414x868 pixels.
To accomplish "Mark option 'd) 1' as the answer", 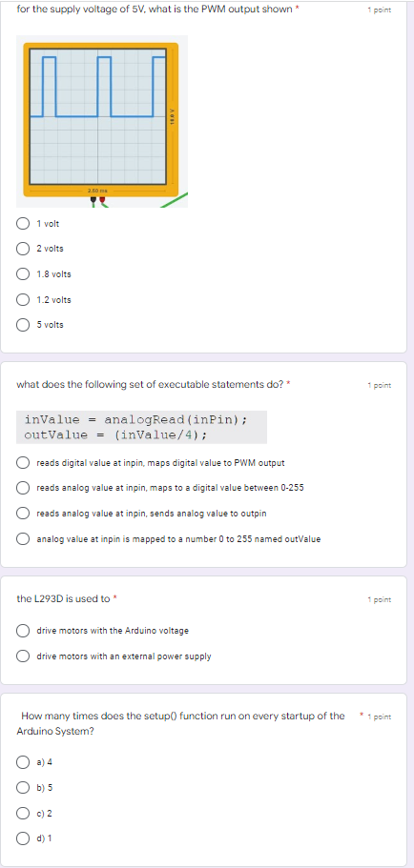I will pyautogui.click(x=23, y=838).
